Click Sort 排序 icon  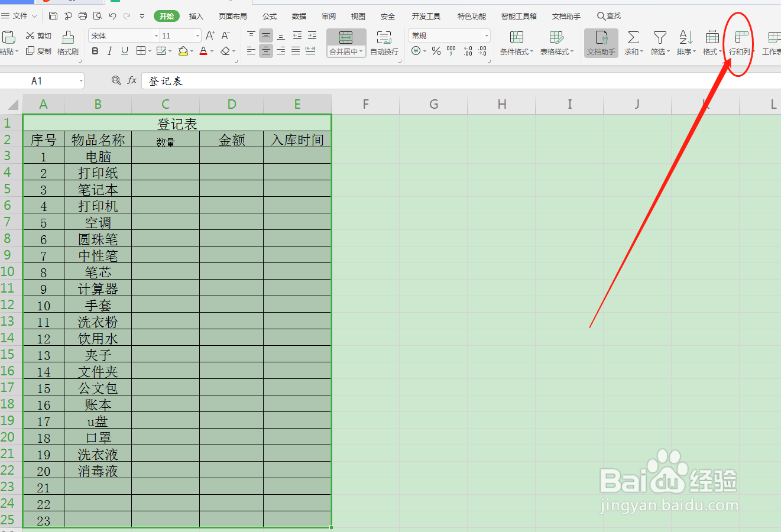(x=686, y=37)
